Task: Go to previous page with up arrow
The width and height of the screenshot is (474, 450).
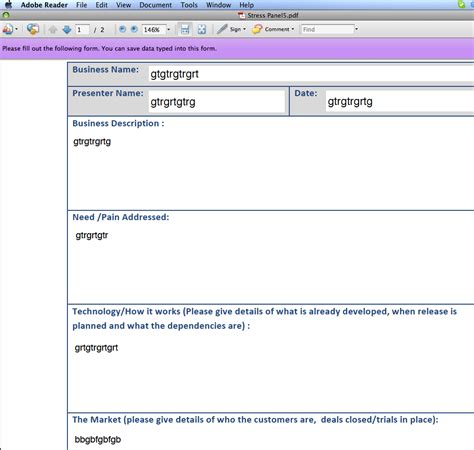Action: [x=53, y=30]
